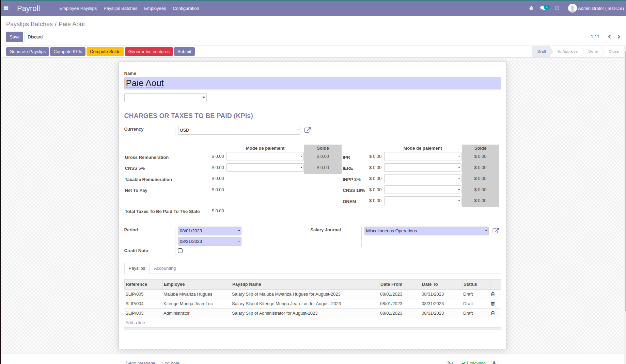Click Add a line link
The image size is (626, 364).
pos(135,323)
